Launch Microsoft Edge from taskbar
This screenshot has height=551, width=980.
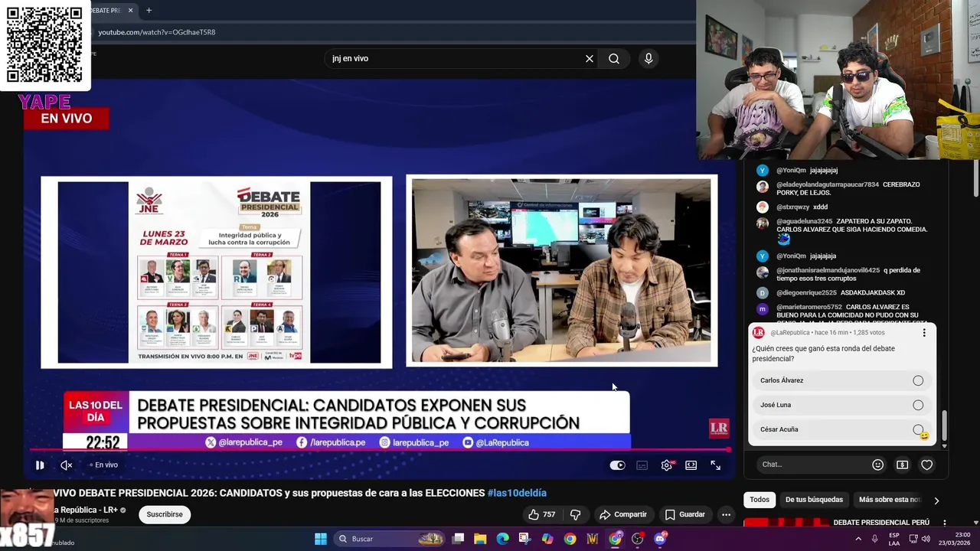[x=502, y=539]
